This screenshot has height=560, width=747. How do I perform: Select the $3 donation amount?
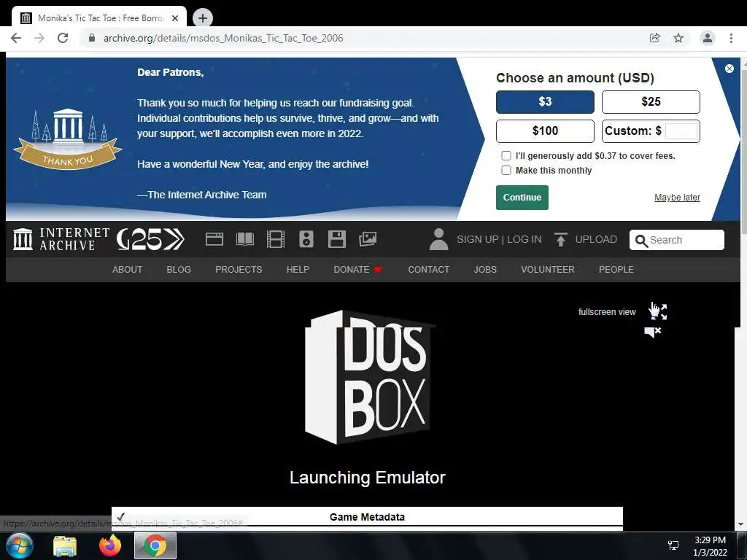coord(545,102)
